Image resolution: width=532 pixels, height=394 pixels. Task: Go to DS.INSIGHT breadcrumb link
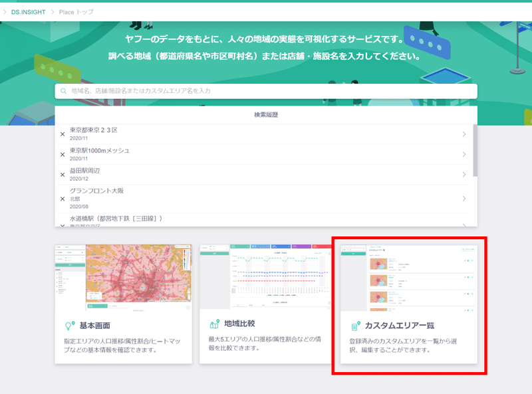click(28, 12)
